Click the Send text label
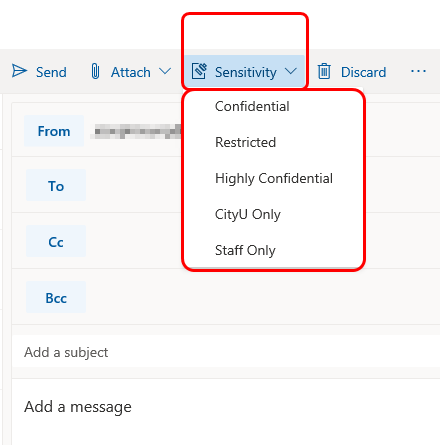Image resolution: width=441 pixels, height=445 pixels. coord(51,72)
